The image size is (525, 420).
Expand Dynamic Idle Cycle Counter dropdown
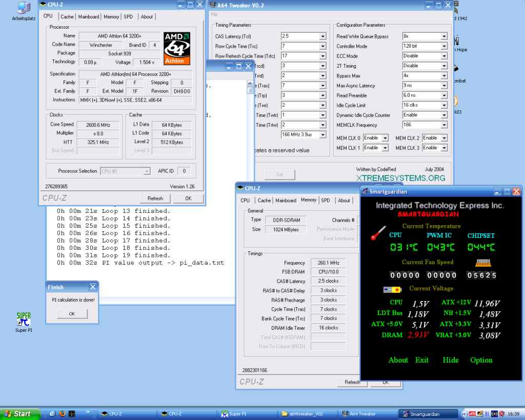point(444,115)
